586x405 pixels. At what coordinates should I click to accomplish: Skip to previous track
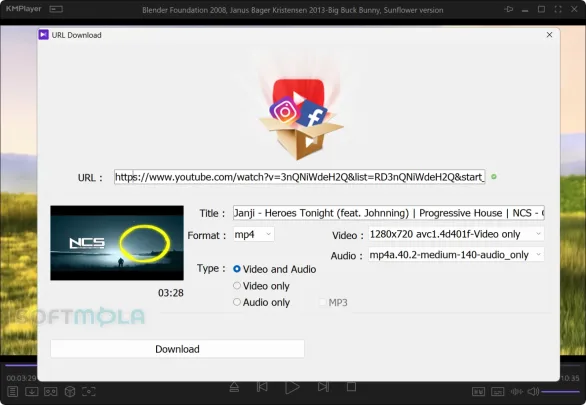point(262,387)
